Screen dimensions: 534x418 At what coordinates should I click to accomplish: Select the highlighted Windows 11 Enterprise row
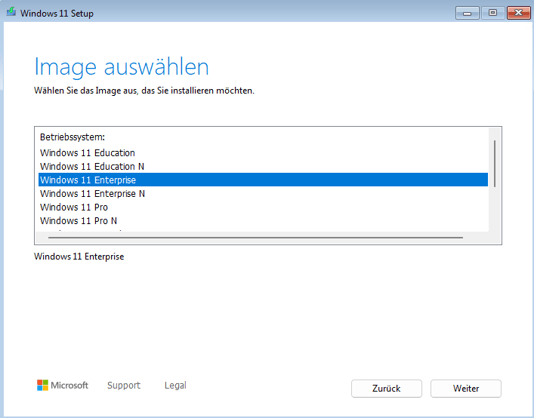click(x=263, y=180)
